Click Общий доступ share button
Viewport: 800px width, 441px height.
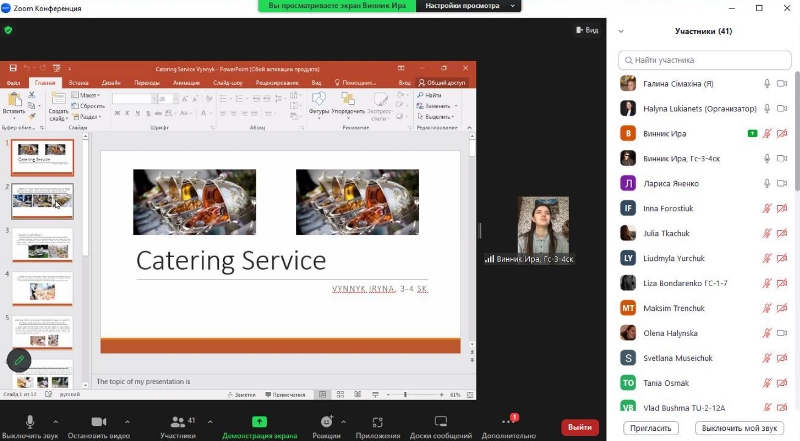coord(442,83)
